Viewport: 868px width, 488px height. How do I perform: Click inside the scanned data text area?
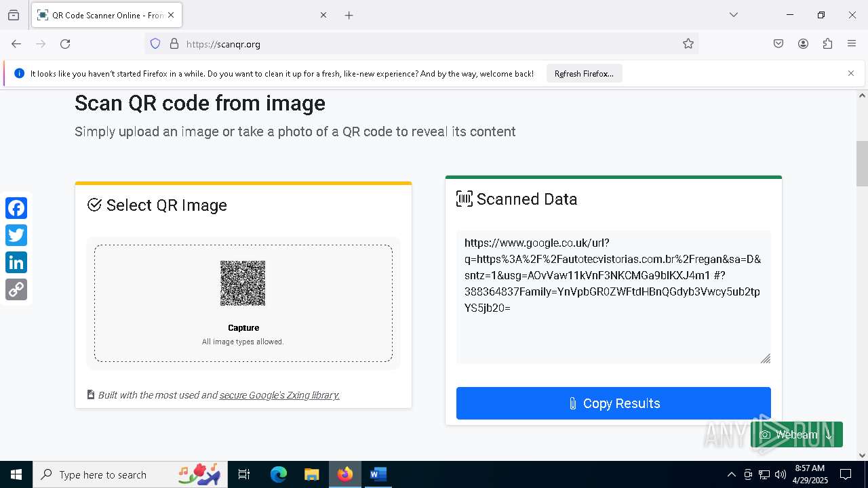pyautogui.click(x=613, y=297)
